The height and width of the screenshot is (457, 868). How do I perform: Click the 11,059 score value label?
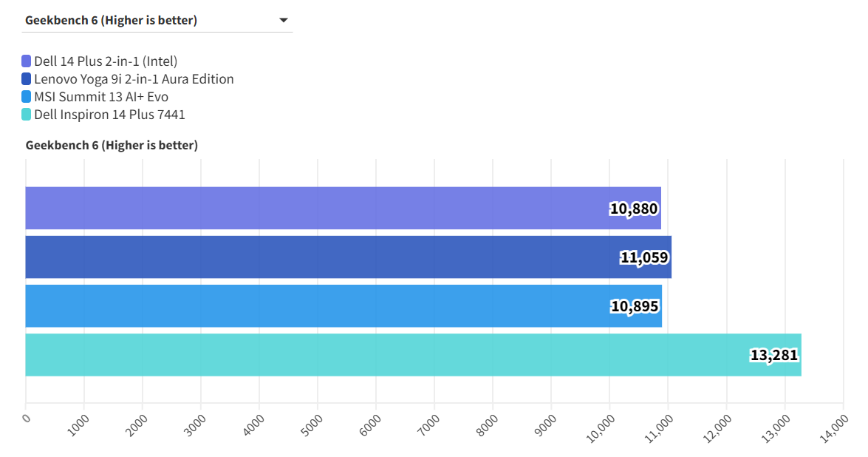click(644, 257)
